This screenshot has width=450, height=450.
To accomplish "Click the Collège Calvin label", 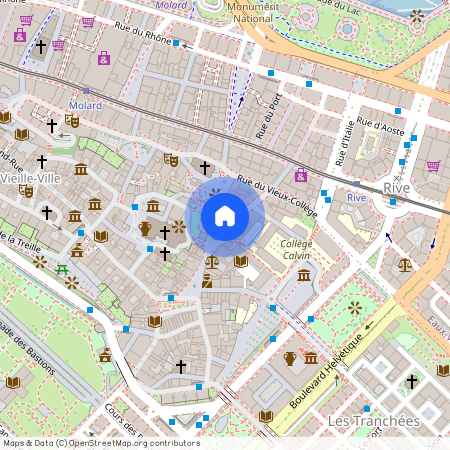I will (x=296, y=250).
